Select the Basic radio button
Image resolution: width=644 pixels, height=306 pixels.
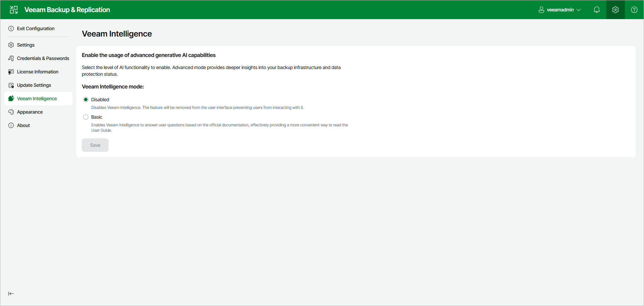[x=86, y=117]
